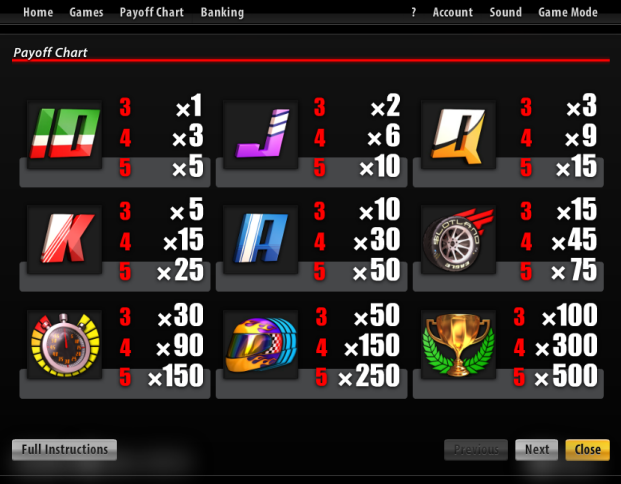
Task: Select the purple J symbol icon
Action: click(261, 134)
